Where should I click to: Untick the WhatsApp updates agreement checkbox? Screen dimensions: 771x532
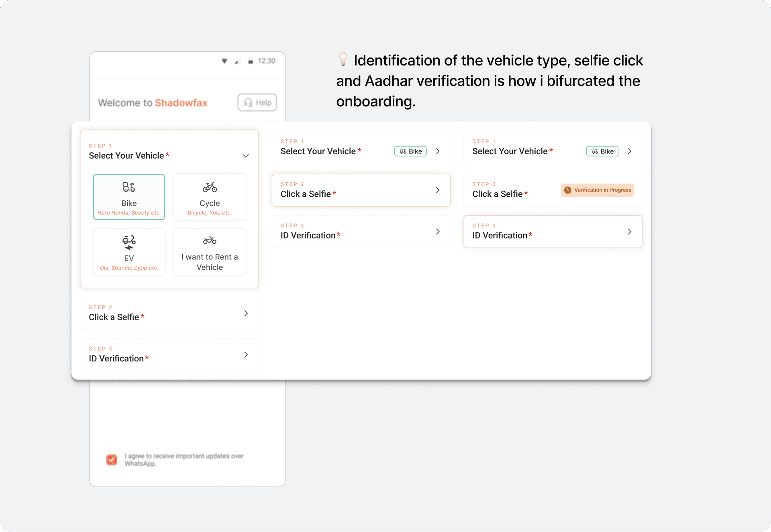click(x=112, y=460)
